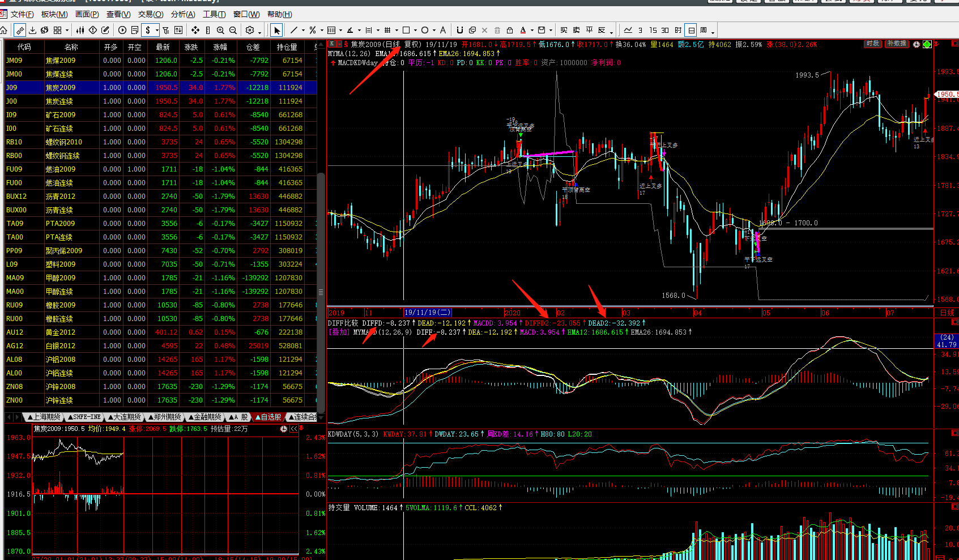Click the home icon in toolbar
The width and height of the screenshot is (959, 560).
4,30
